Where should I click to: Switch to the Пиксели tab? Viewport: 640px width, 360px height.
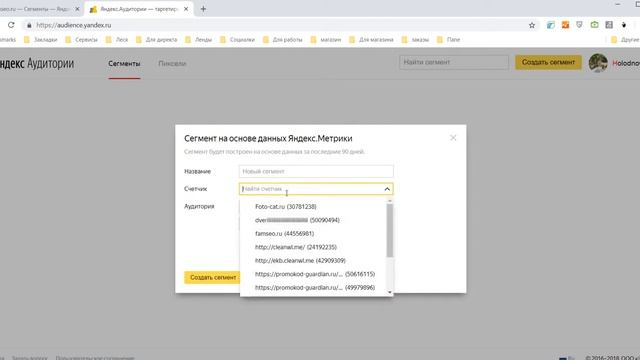(x=172, y=64)
